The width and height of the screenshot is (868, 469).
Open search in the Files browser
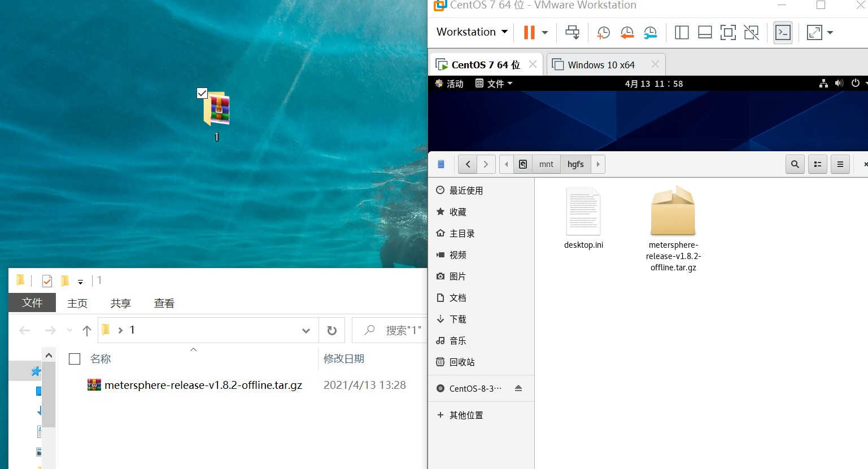tap(795, 164)
